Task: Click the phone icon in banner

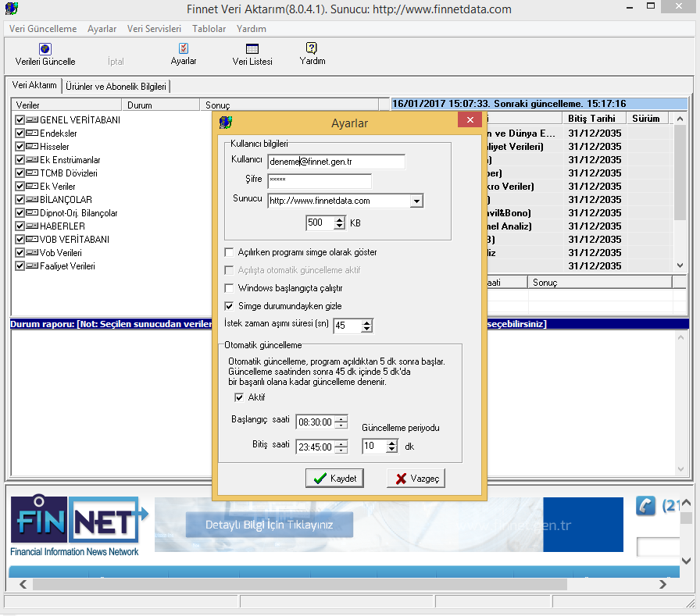Action: [645, 506]
